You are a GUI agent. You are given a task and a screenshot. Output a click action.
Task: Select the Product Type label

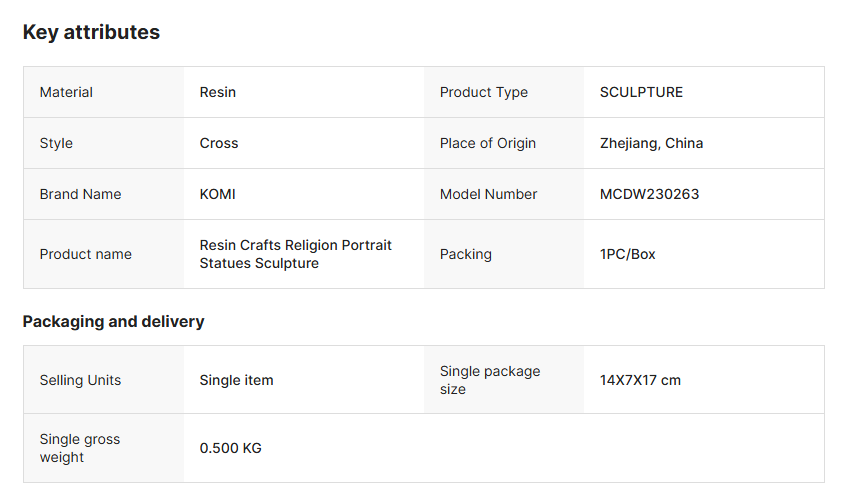click(484, 92)
